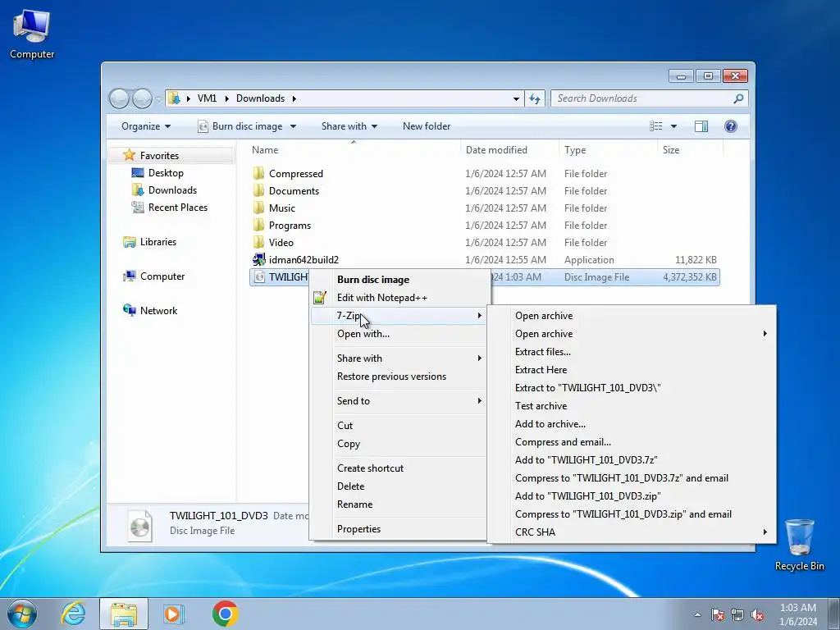Toggle the preview pane button
The image size is (840, 630).
click(x=701, y=126)
